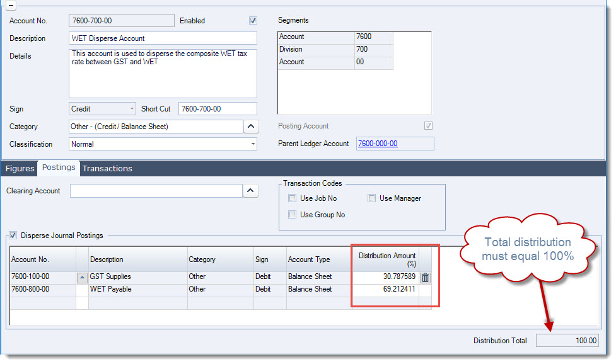Switch to the Figures tab
616x364 pixels.
(20, 168)
